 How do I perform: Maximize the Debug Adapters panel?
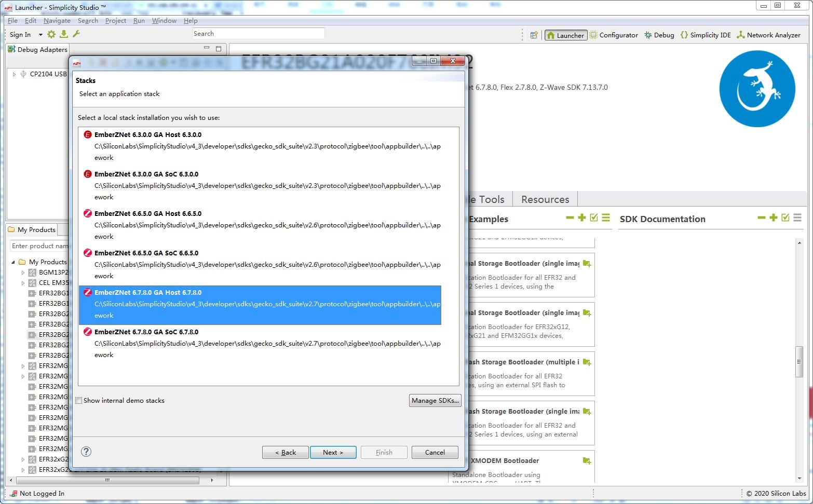[x=219, y=49]
